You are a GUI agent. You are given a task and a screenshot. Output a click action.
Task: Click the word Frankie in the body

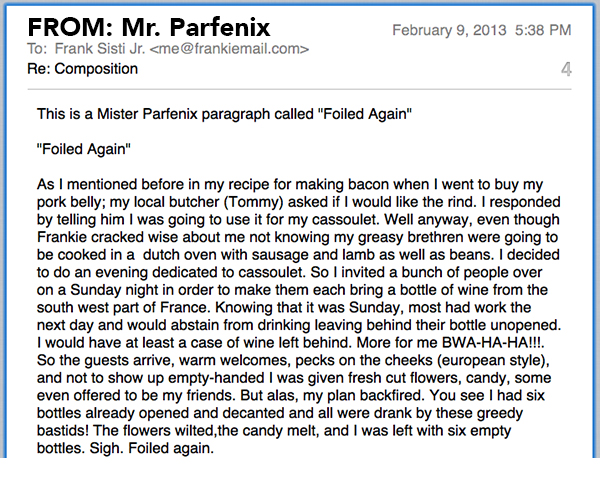[x=62, y=237]
